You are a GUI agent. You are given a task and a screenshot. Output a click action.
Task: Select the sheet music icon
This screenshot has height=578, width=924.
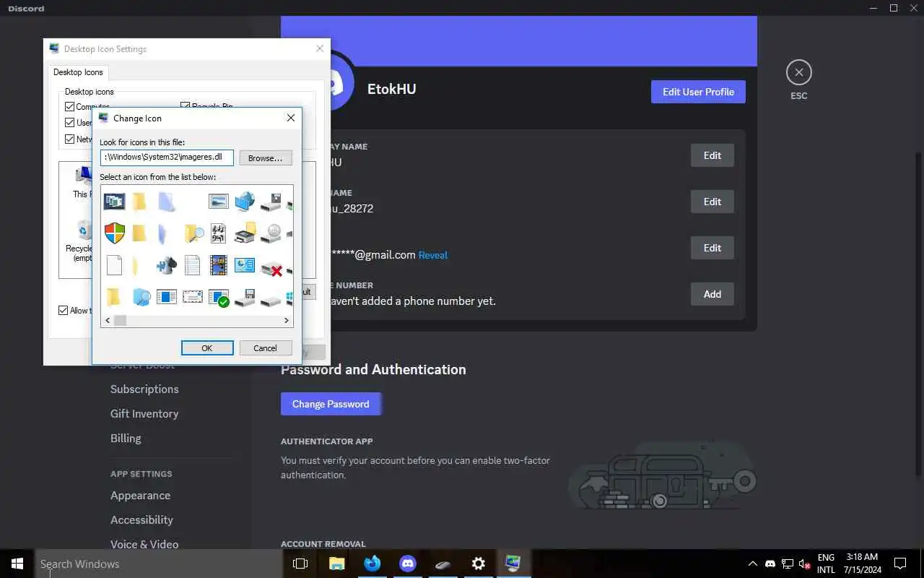219,233
